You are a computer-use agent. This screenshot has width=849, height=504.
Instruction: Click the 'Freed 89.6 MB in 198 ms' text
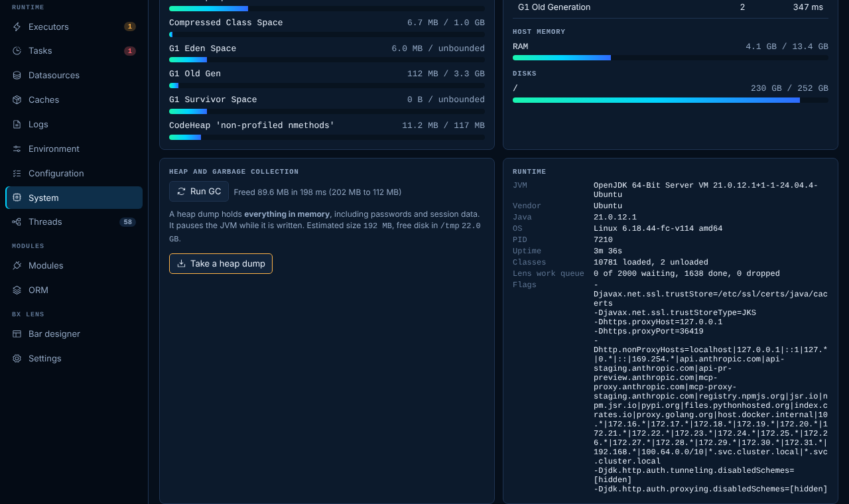[x=318, y=192]
